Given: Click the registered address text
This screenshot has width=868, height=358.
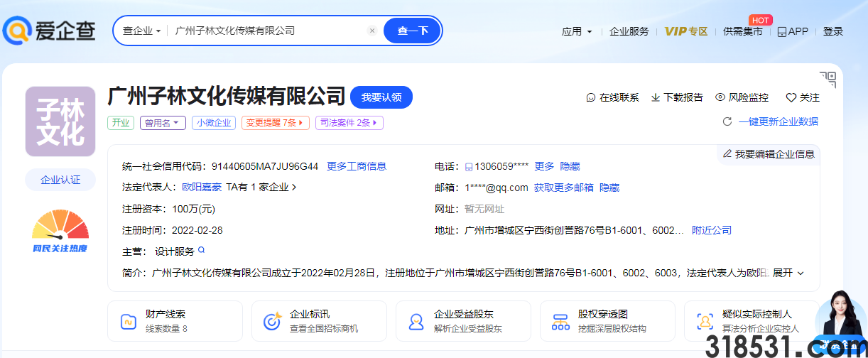Looking at the screenshot, I should pos(574,230).
